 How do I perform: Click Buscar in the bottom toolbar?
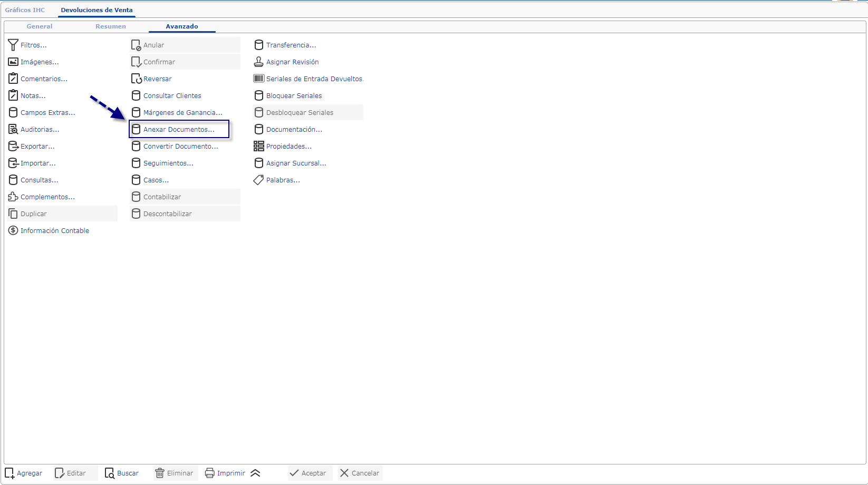click(122, 473)
